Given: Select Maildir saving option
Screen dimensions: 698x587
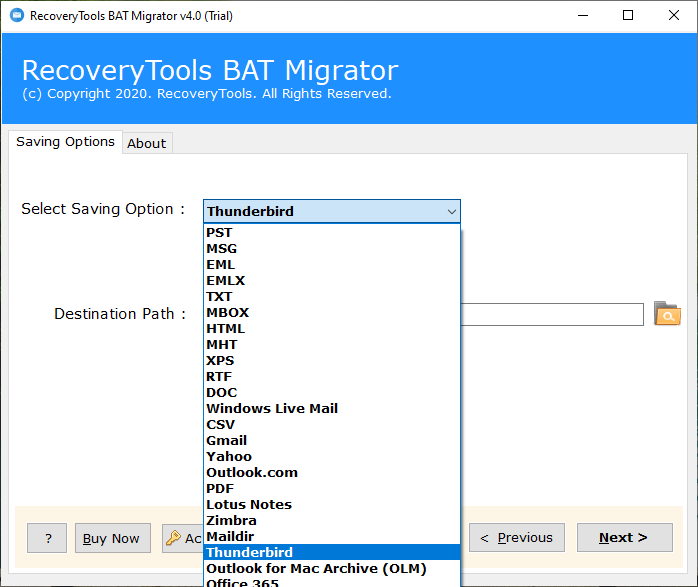Looking at the screenshot, I should point(332,537).
